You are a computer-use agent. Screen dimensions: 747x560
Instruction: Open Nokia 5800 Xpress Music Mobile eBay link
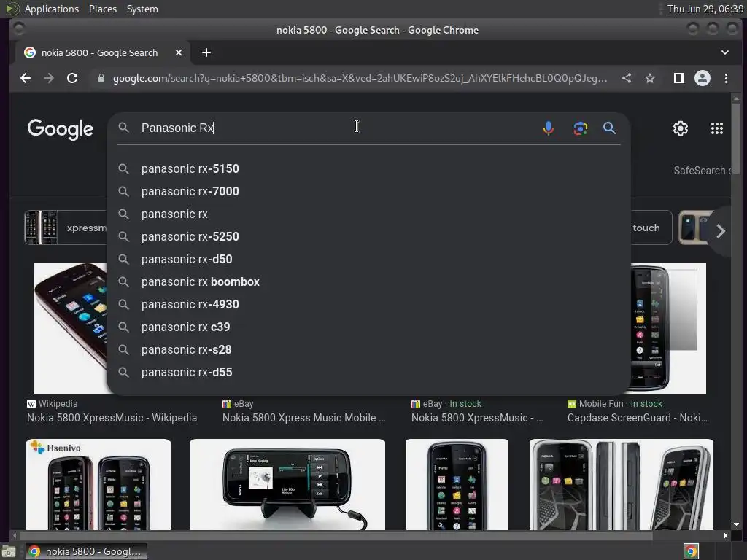304,418
